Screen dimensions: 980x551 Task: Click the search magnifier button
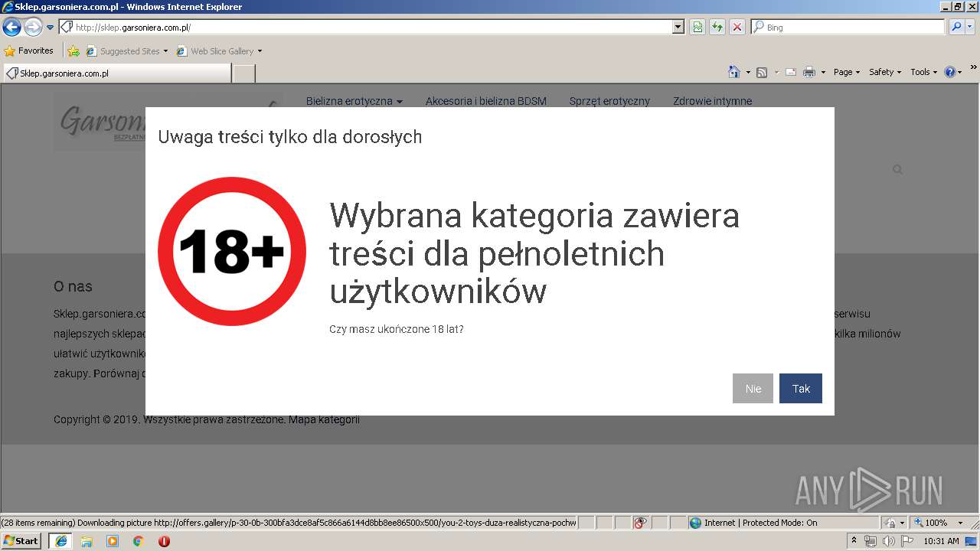point(956,27)
